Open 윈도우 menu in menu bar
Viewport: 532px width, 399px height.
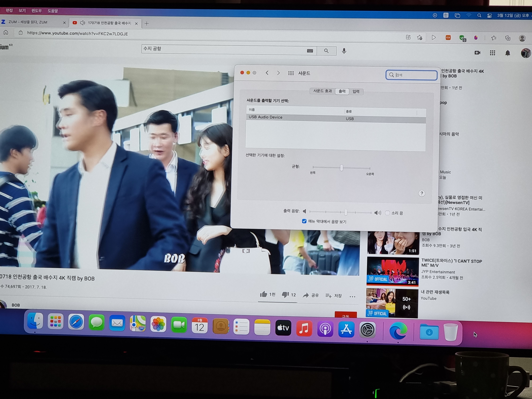[x=37, y=11]
